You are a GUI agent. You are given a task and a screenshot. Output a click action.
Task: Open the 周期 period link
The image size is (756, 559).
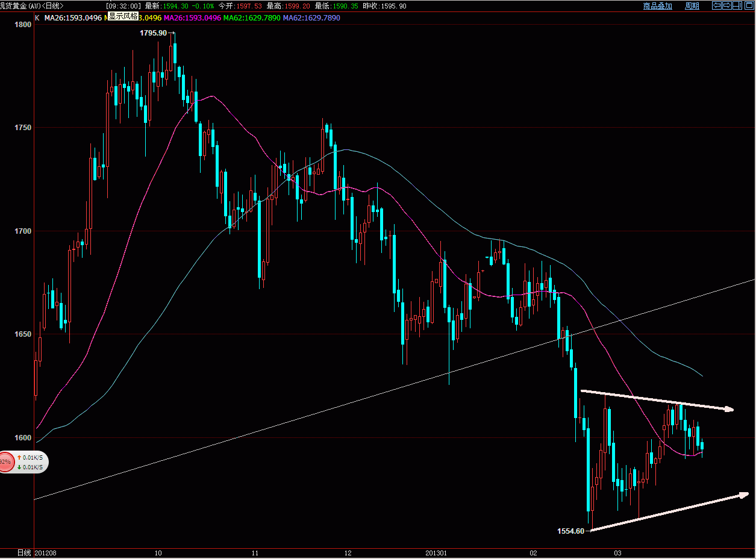coord(692,6)
